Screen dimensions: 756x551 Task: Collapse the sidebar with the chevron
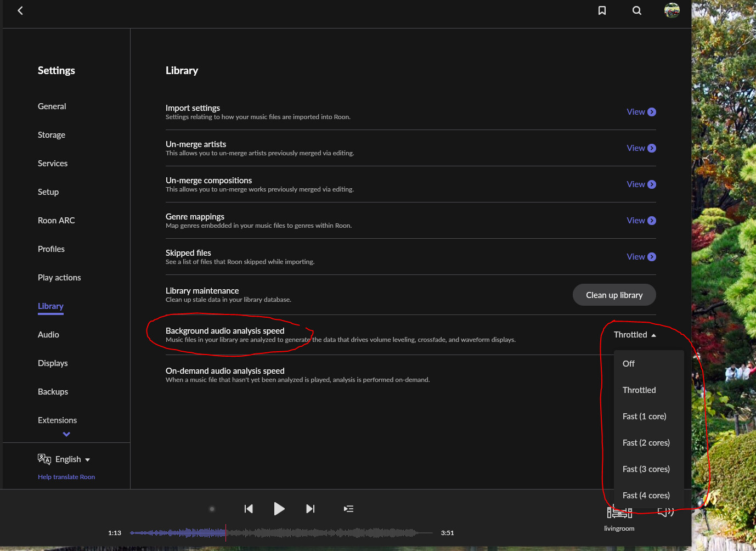66,434
